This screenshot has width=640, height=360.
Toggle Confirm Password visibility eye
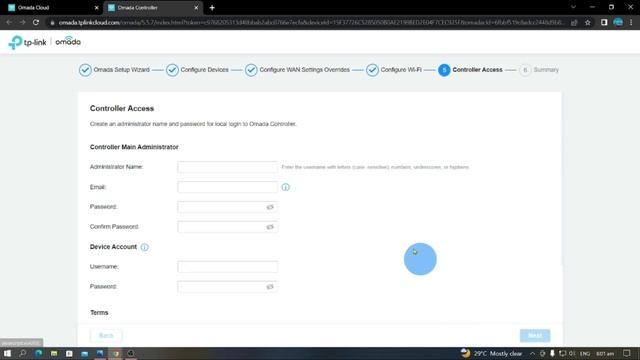point(270,227)
